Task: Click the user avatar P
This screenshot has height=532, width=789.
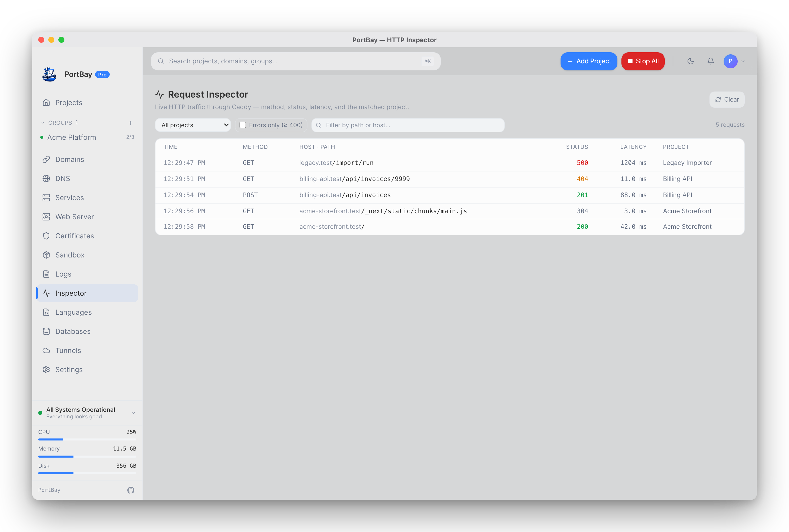Action: click(730, 61)
